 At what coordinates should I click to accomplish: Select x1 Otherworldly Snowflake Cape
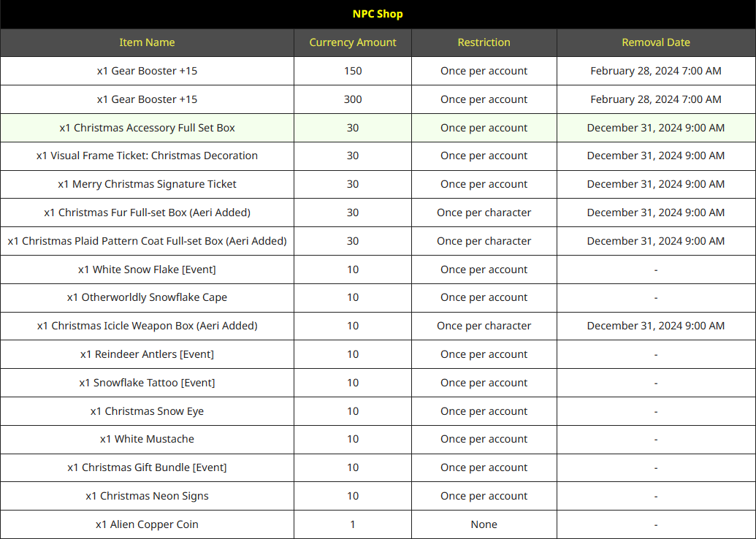click(147, 297)
